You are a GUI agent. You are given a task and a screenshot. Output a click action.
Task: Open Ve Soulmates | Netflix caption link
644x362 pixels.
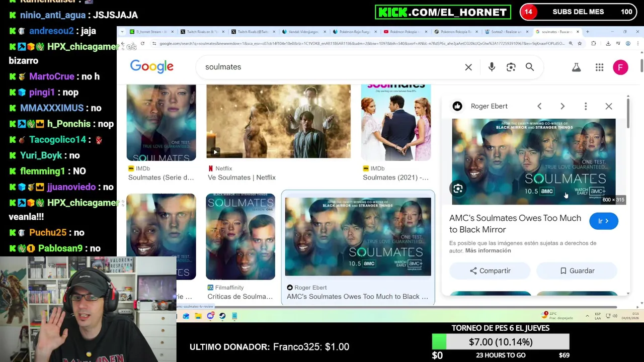(242, 177)
